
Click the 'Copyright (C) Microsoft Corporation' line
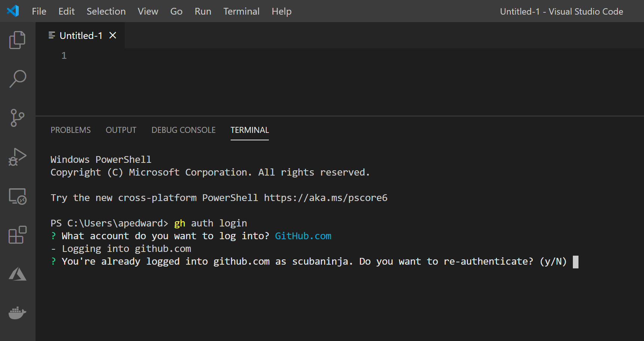coord(210,172)
